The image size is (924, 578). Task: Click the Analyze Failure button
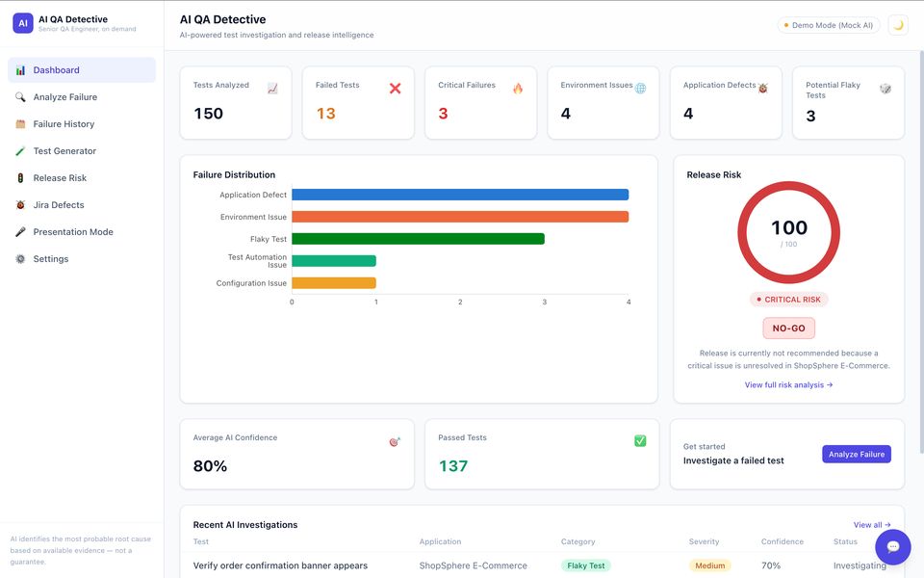(x=857, y=454)
